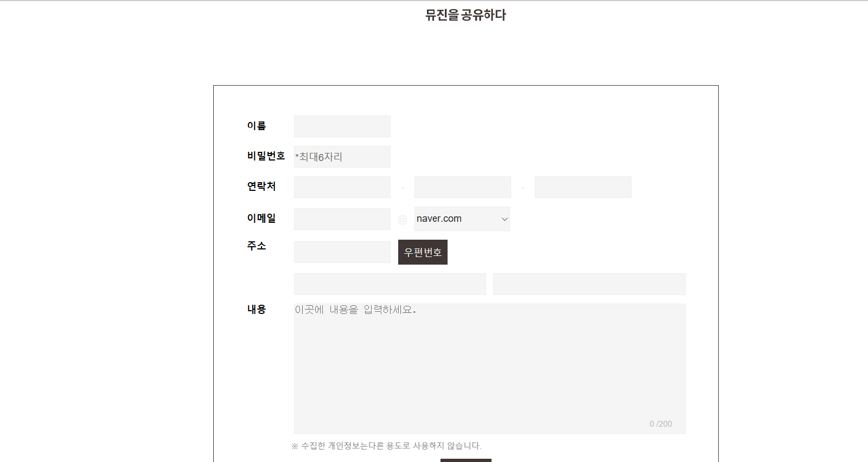Click the 수집한 개인정보 privacy notice text
Image resolution: width=868 pixels, height=462 pixels.
[x=386, y=446]
